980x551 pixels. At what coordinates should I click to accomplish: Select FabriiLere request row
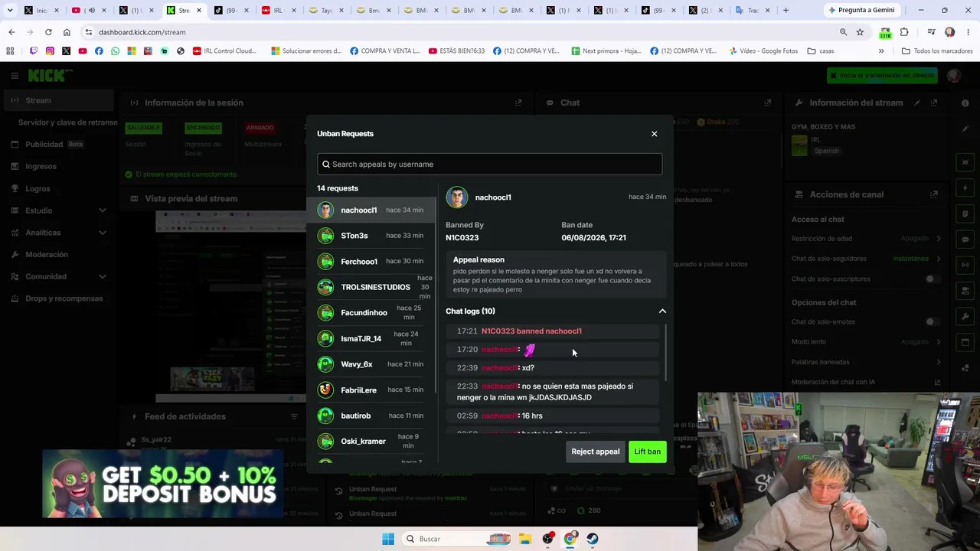coord(371,390)
